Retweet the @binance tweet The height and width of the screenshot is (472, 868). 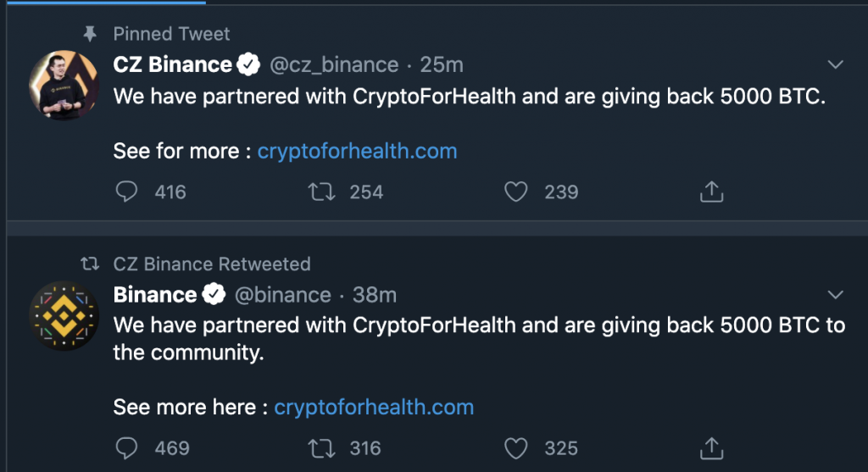320,447
